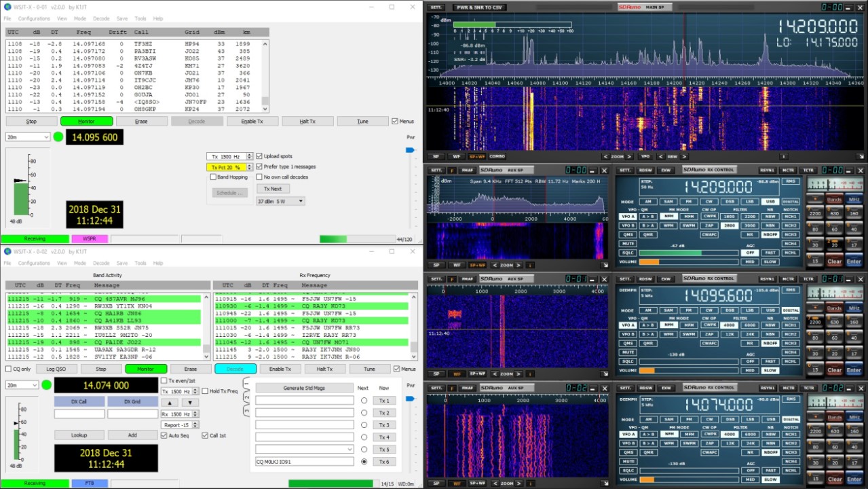Click Tx 1500 Hz spinner arrows in WSPR window
The height and width of the screenshot is (489, 868).
tap(250, 156)
